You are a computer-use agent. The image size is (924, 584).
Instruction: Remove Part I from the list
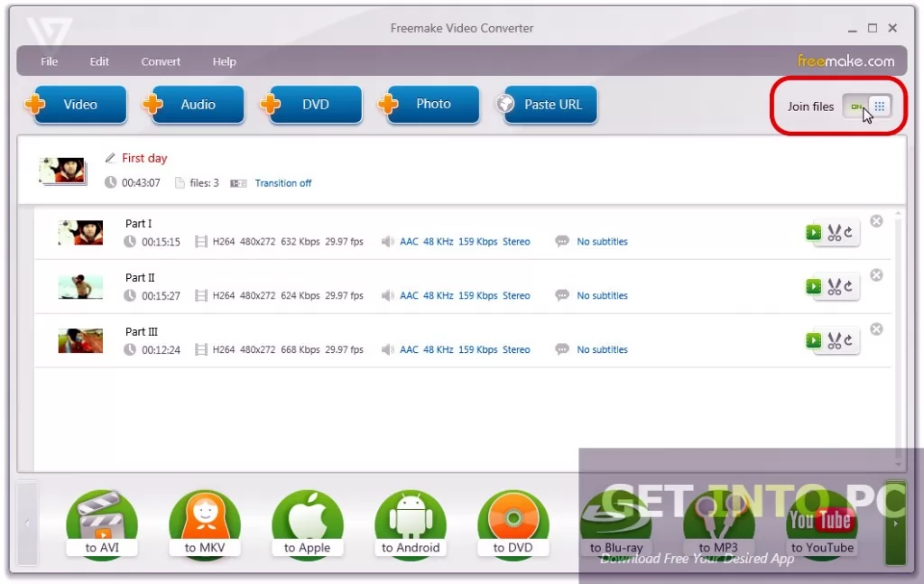click(877, 221)
